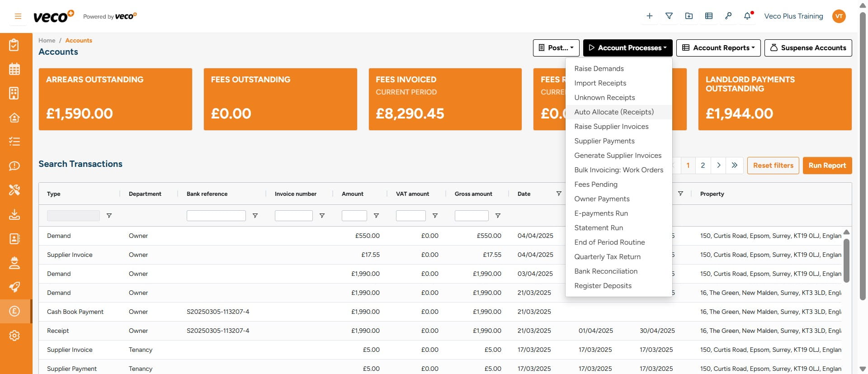Open the key icon in top toolbar
This screenshot has height=374, width=868.
point(728,16)
